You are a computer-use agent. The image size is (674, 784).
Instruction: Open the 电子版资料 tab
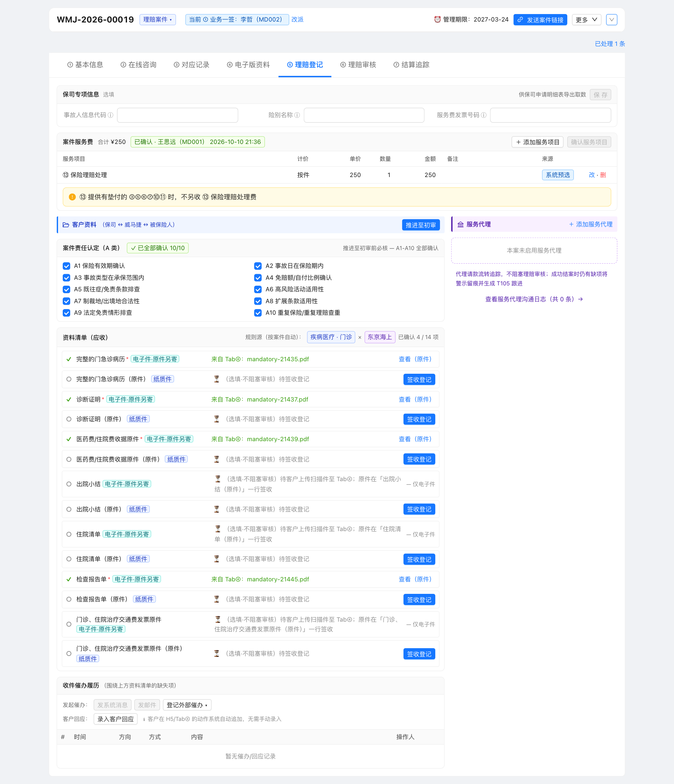coord(248,65)
